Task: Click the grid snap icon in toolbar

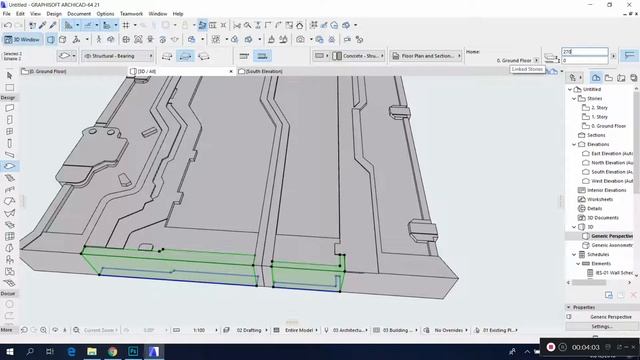Action: pyautogui.click(x=126, y=25)
